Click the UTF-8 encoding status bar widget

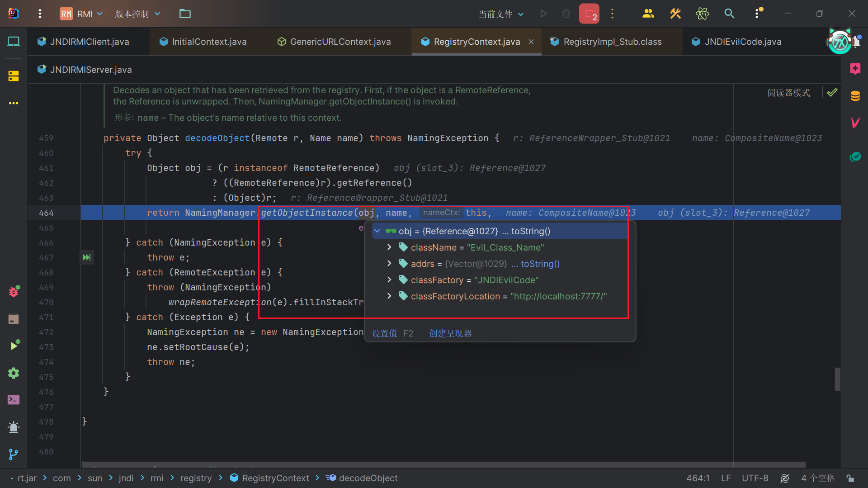[x=755, y=478]
